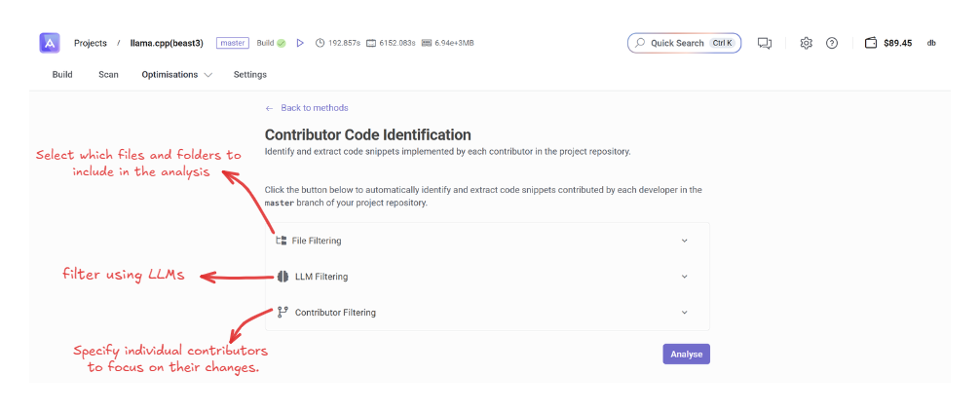Click the Contributor Filtering branch icon

click(x=283, y=313)
